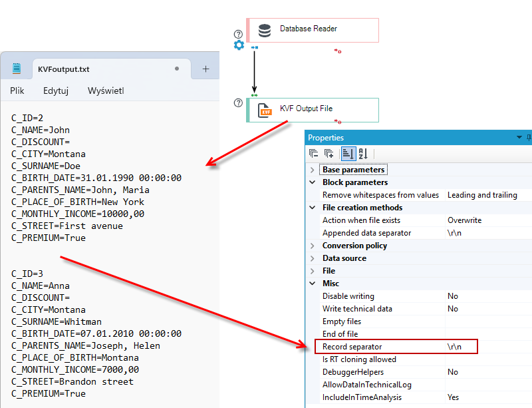Expand the Base parameters section
The width and height of the screenshot is (532, 408).
(x=313, y=170)
